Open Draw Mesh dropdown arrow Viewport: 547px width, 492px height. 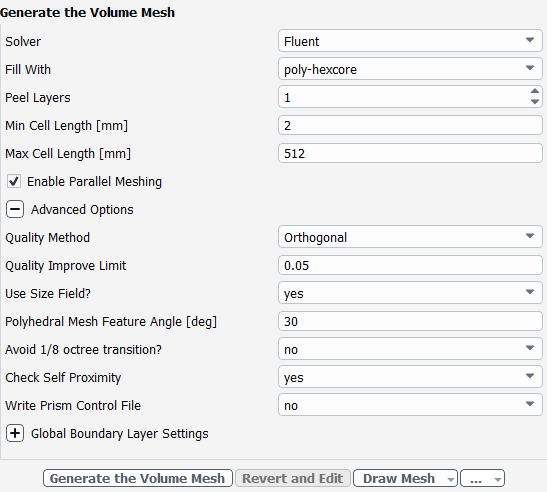tap(450, 479)
